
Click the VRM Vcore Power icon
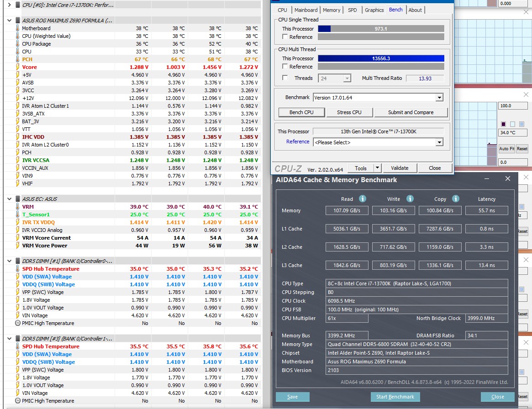(x=18, y=246)
